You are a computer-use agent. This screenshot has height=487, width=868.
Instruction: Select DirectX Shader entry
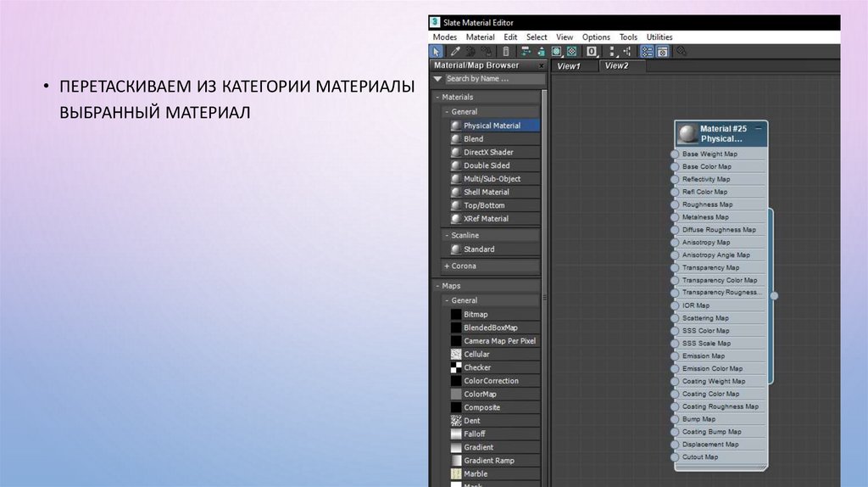coord(494,153)
